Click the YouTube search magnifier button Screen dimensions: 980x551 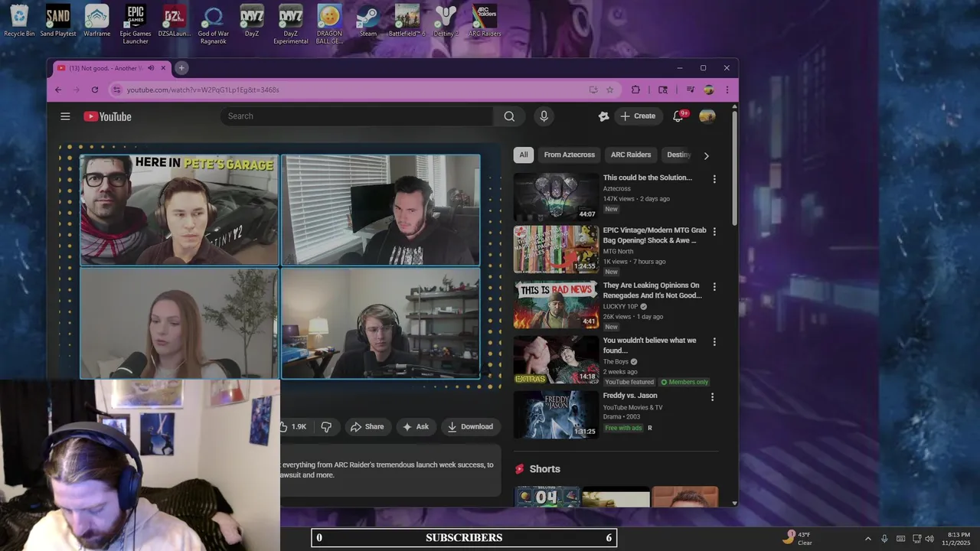509,116
